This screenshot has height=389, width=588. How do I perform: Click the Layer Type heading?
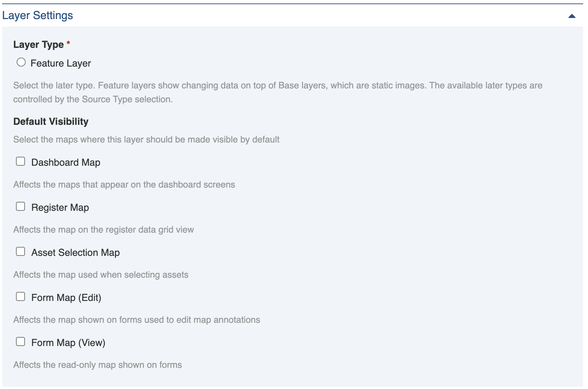pos(38,44)
